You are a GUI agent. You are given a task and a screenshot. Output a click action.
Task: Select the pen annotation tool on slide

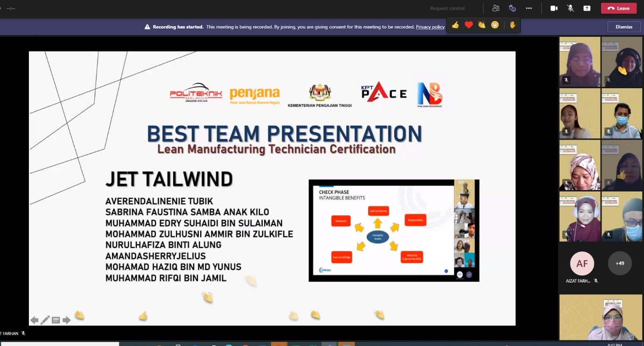click(x=45, y=320)
